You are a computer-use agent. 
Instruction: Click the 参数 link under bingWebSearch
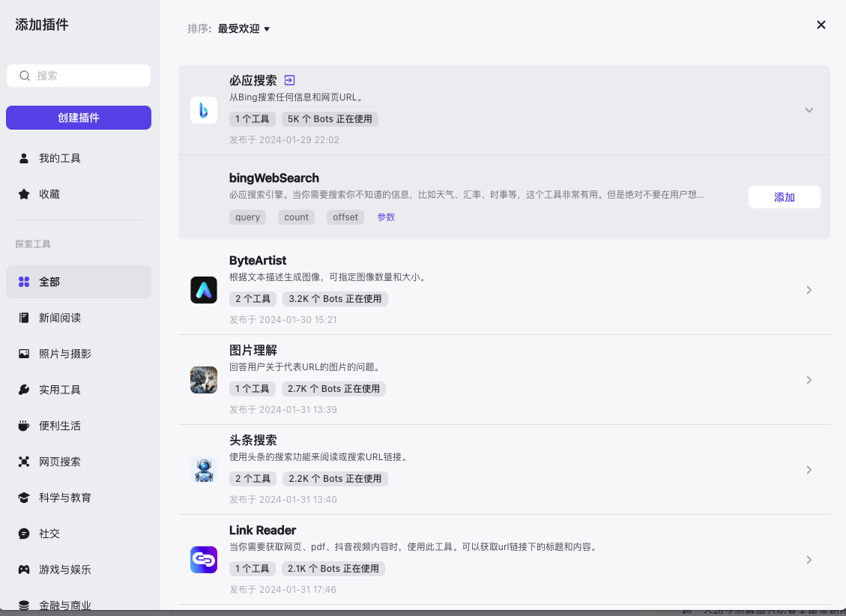click(x=386, y=217)
